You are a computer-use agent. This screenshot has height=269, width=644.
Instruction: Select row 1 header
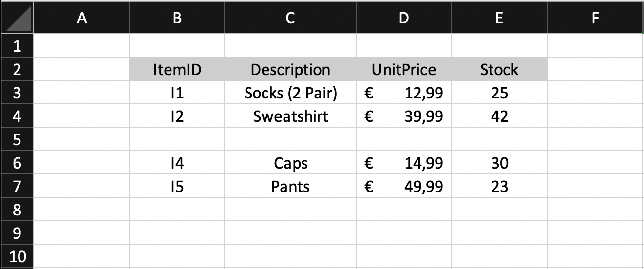click(17, 46)
